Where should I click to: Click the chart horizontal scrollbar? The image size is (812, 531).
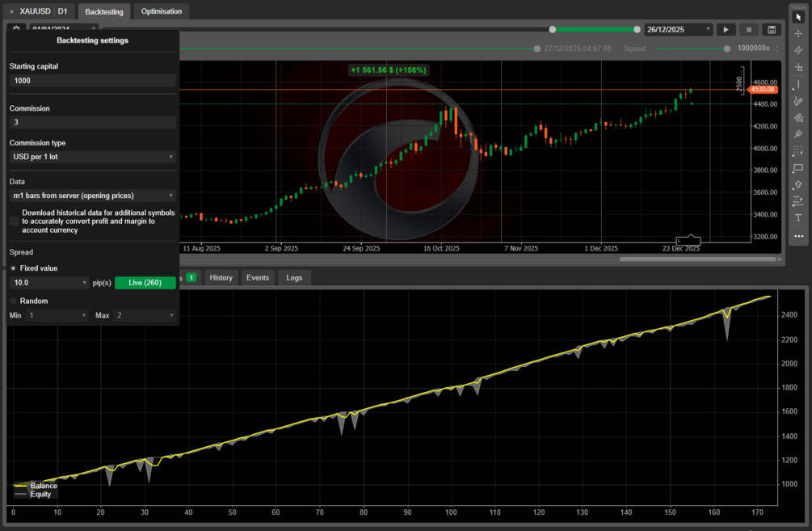[x=697, y=259]
